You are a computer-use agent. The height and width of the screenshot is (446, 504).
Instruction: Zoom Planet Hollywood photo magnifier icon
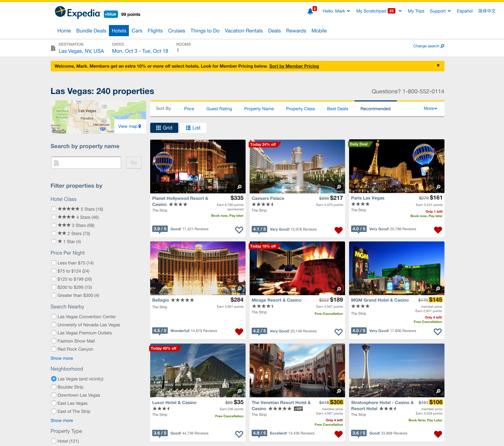pos(239,187)
